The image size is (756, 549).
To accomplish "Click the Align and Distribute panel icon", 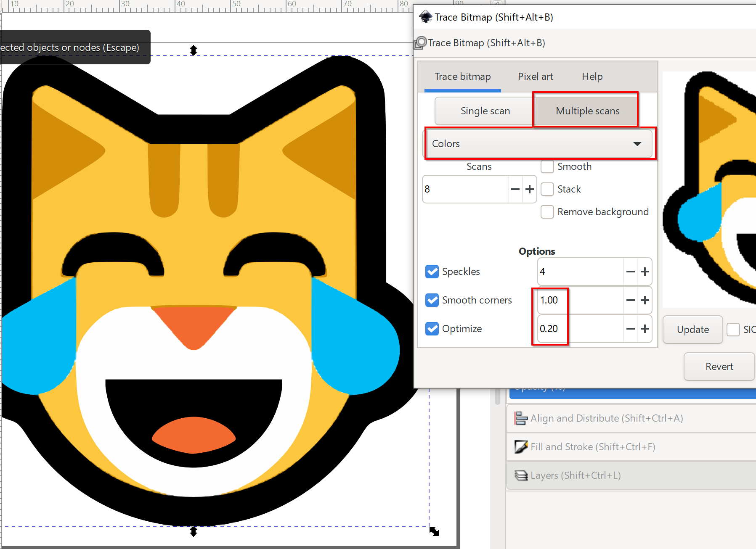I will click(521, 418).
